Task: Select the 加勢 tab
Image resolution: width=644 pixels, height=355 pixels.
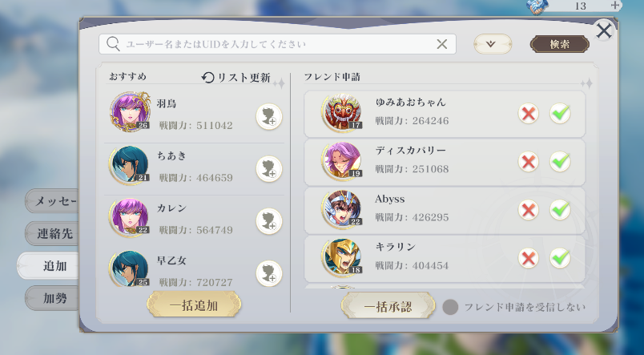Action: (52, 298)
